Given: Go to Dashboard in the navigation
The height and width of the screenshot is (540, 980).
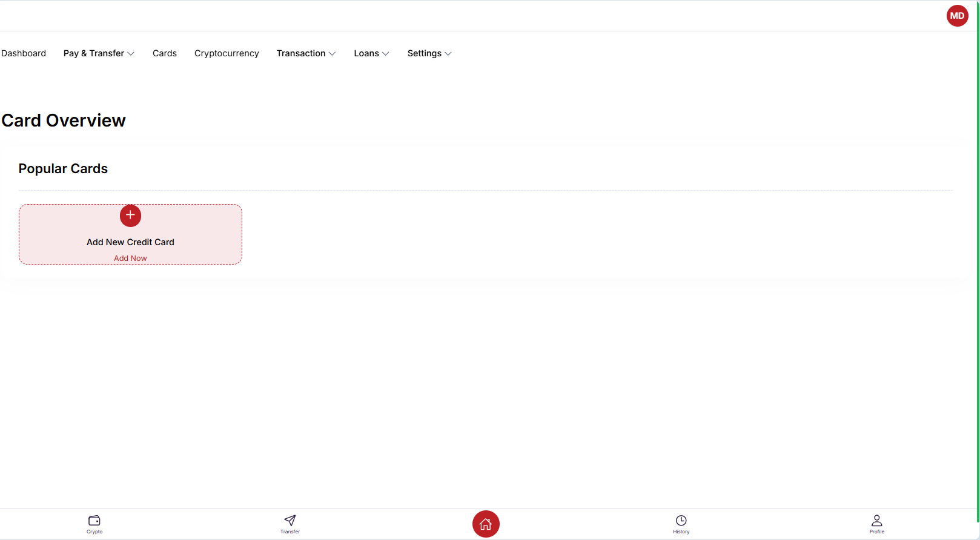Looking at the screenshot, I should [24, 53].
